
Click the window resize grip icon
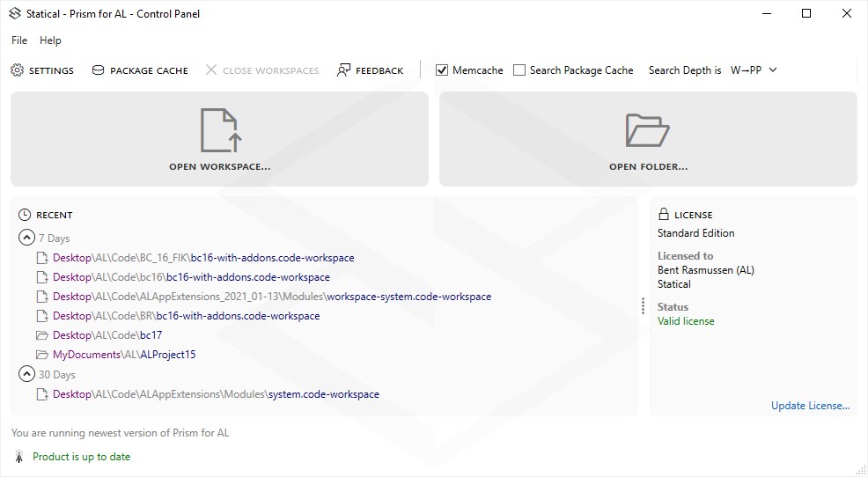point(861,470)
